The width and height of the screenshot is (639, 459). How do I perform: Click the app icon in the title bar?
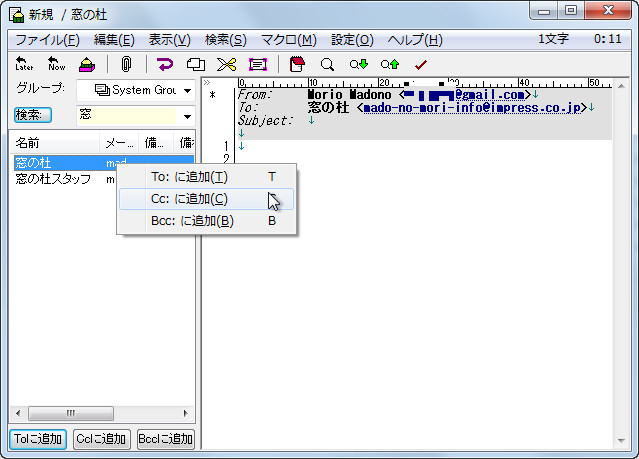(x=17, y=15)
